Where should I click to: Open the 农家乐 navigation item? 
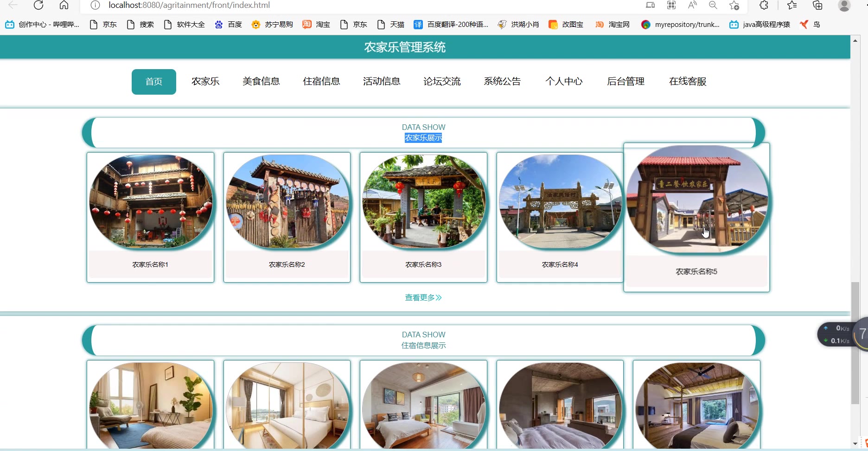tap(205, 82)
